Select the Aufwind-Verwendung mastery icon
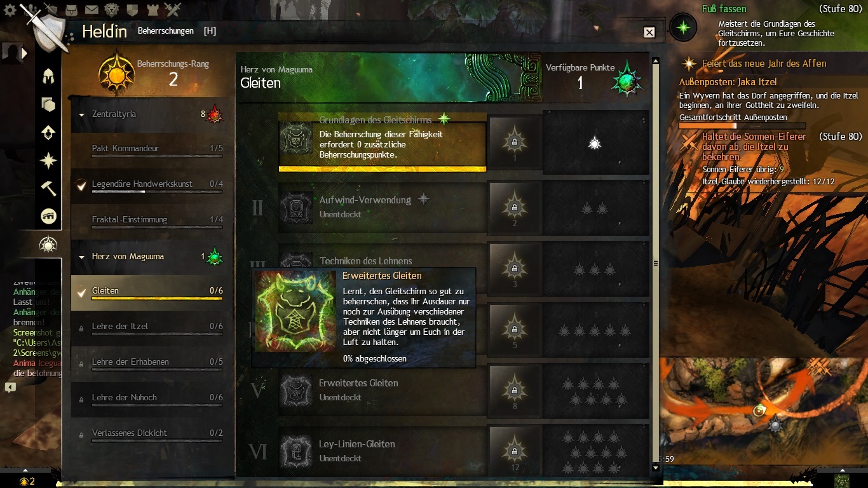This screenshot has width=868, height=488. (x=297, y=207)
